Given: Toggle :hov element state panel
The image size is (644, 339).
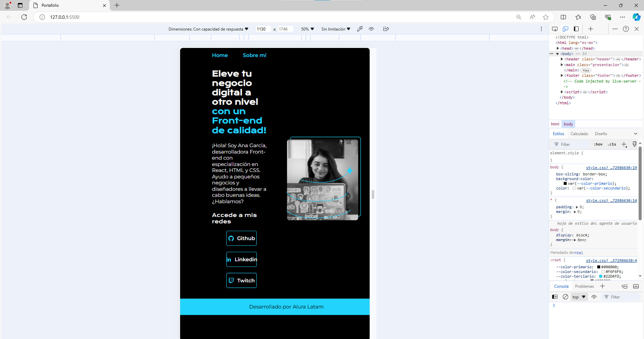Looking at the screenshot, I should click(598, 145).
